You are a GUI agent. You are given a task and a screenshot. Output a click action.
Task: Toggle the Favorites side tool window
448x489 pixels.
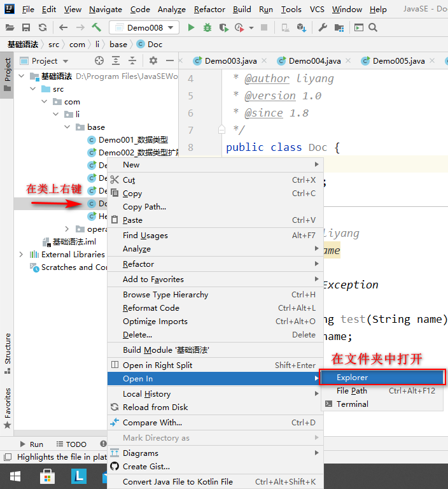8,408
